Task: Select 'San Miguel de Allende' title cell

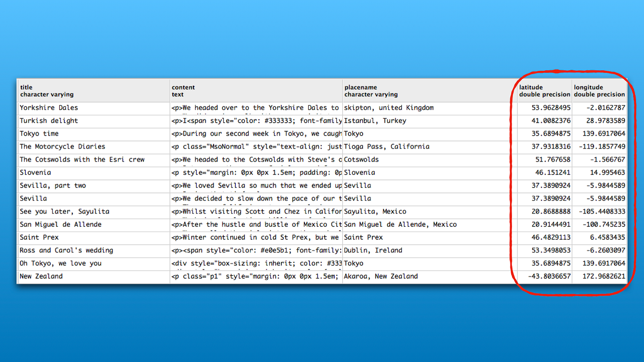Action: tap(94, 224)
